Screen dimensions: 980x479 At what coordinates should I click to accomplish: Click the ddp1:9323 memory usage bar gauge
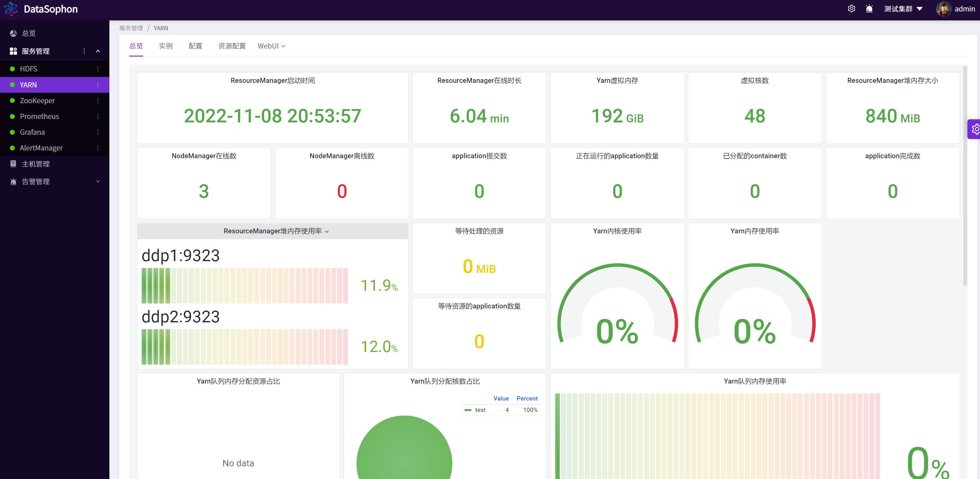point(245,285)
